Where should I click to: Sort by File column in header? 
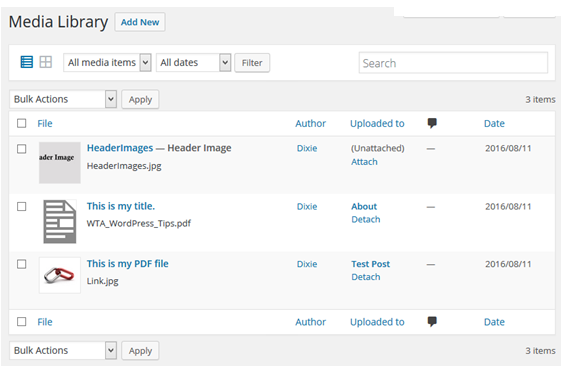click(x=45, y=124)
